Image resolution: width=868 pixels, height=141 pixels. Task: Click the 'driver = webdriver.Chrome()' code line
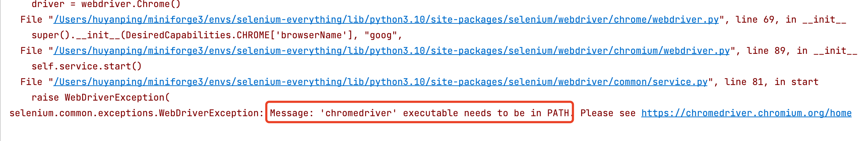point(106,4)
